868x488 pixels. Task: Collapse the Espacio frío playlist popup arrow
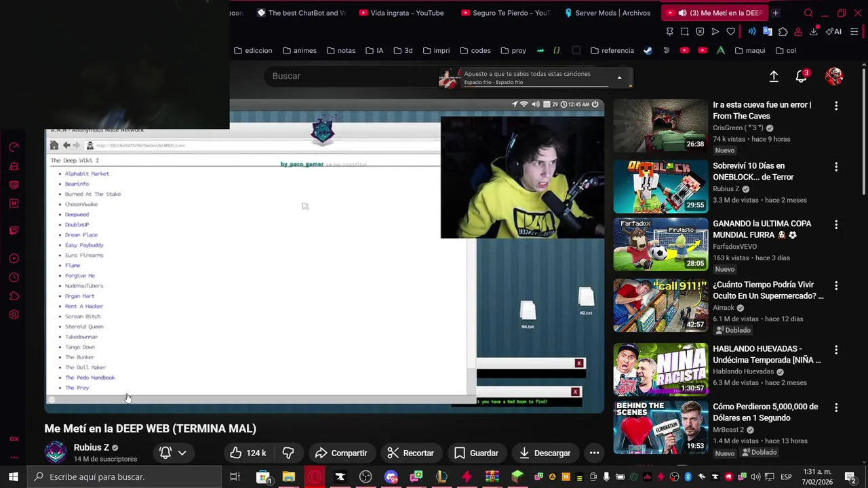tap(619, 78)
